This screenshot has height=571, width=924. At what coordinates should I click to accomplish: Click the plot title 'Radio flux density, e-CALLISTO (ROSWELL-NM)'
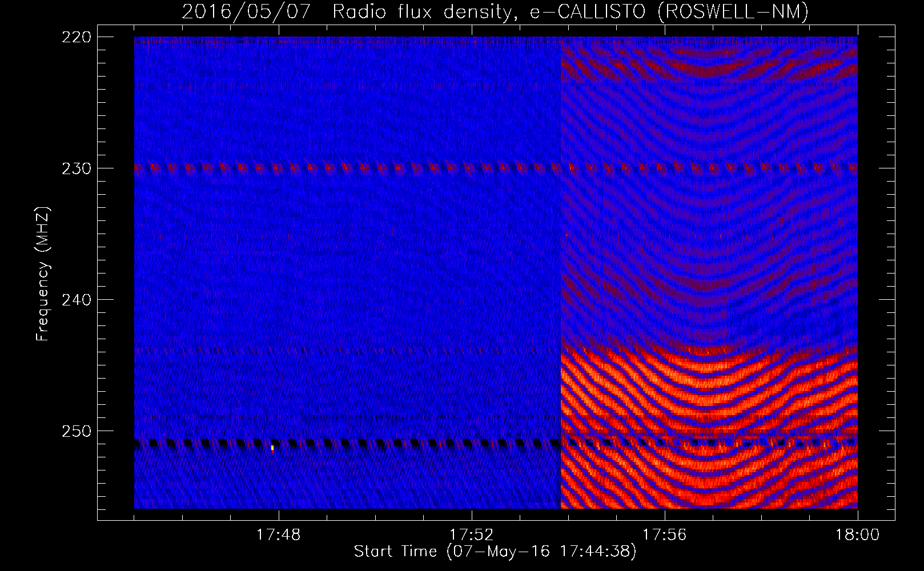tap(570, 11)
